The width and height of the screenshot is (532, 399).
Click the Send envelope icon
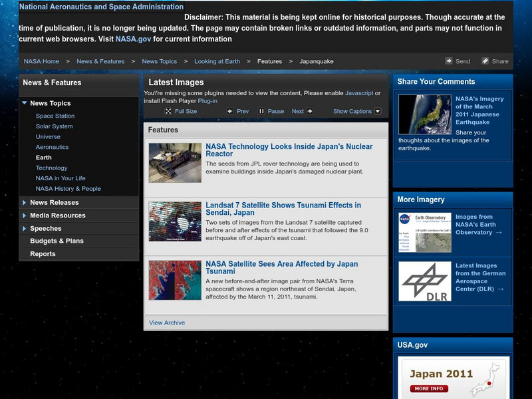click(448, 61)
